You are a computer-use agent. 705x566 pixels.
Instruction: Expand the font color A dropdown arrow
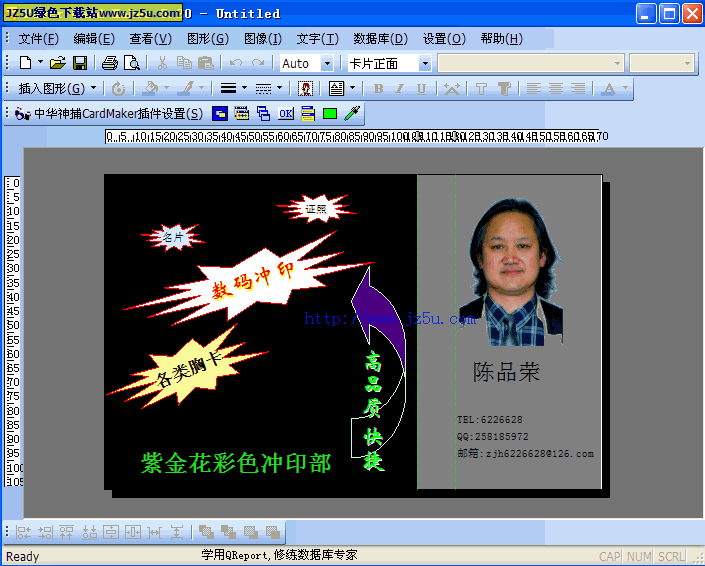[625, 88]
